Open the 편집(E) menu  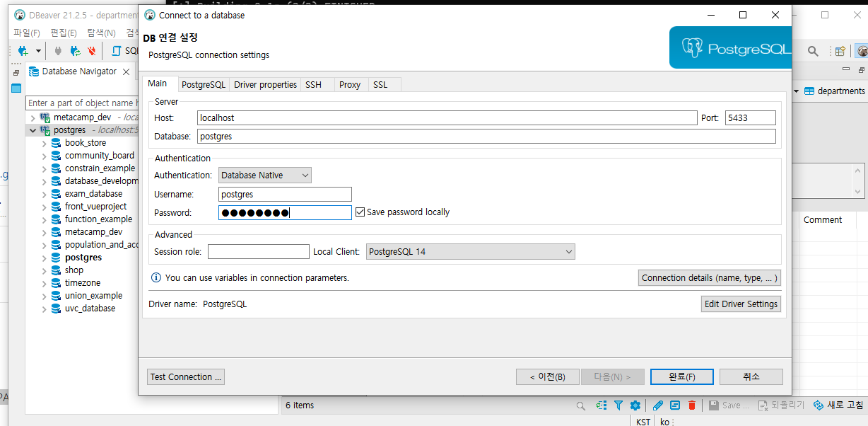tap(64, 33)
